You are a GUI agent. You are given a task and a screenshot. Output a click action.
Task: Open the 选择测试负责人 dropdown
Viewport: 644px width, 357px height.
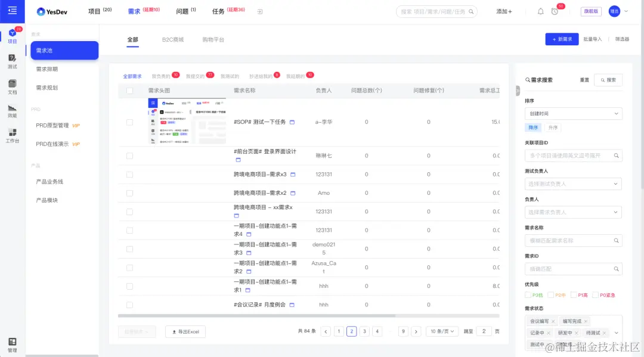coord(573,184)
